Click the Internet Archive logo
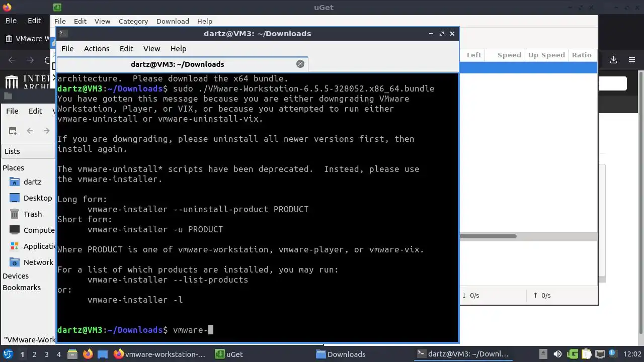 coord(28,82)
